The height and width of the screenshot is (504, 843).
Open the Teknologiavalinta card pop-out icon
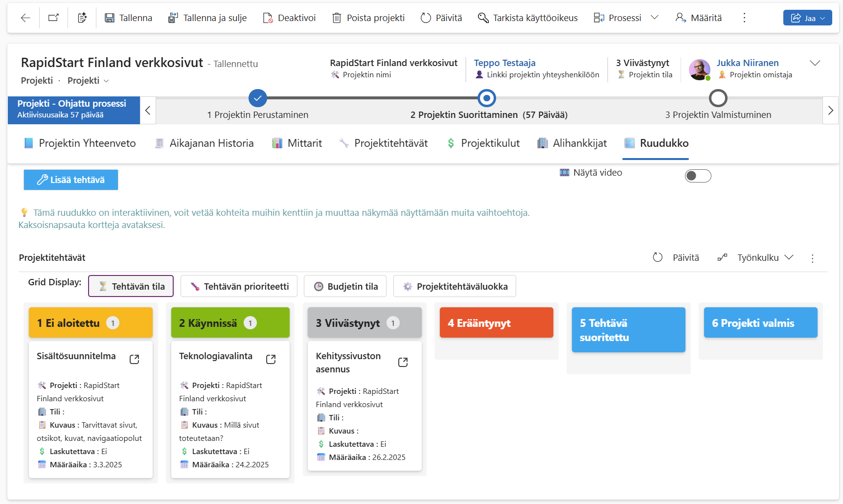[271, 359]
